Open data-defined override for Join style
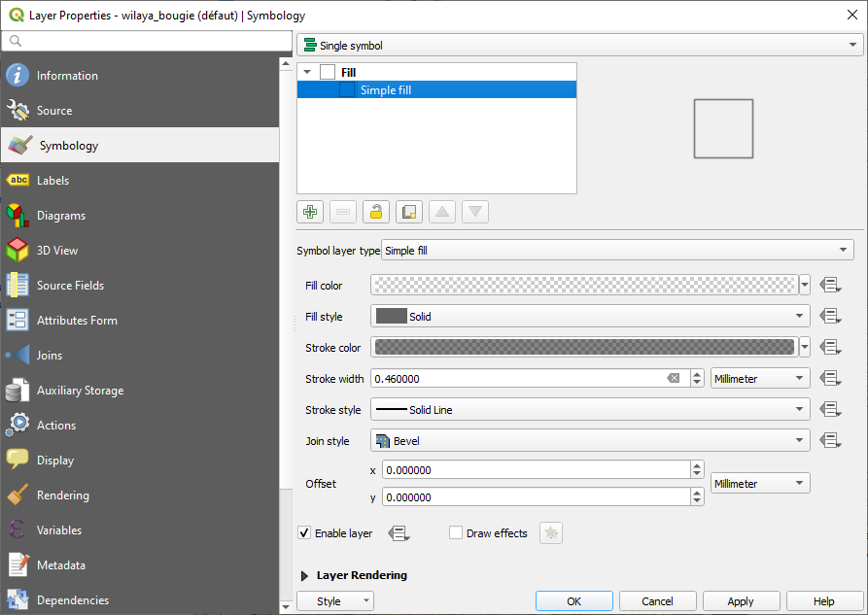 (x=829, y=441)
